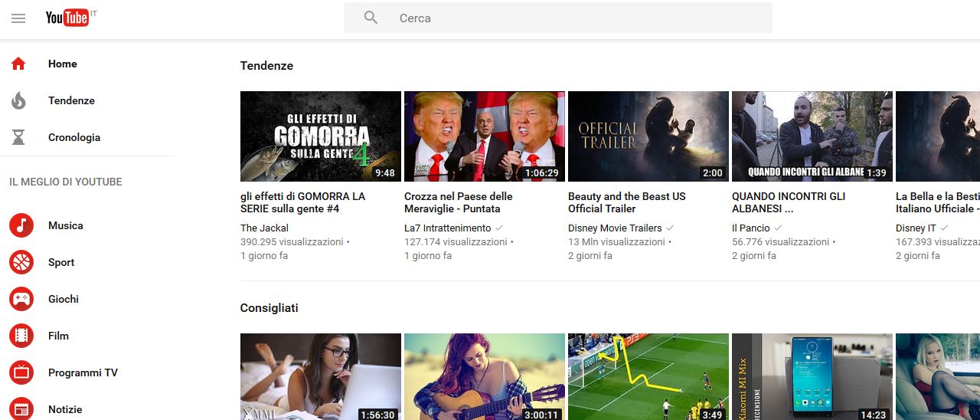Select Notizie category label

point(65,409)
